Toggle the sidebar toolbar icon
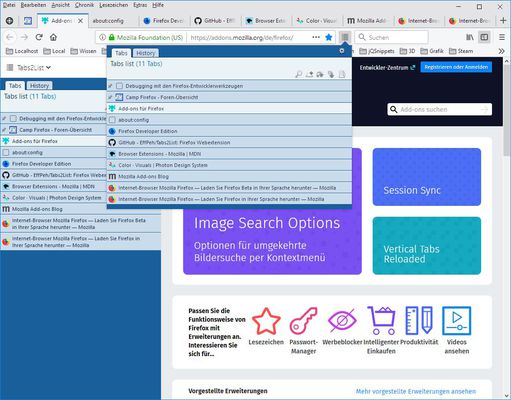511x400 pixels. click(x=484, y=37)
